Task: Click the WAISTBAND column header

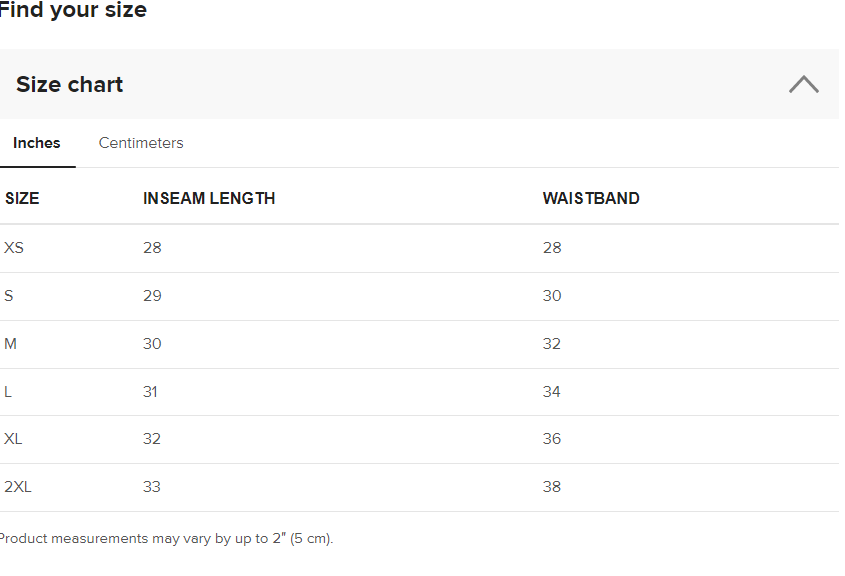Action: click(x=591, y=198)
